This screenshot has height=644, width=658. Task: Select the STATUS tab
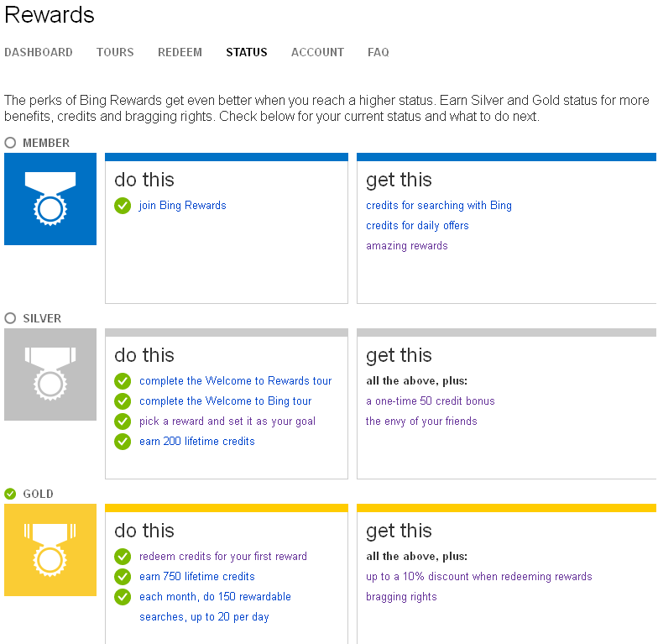[247, 52]
